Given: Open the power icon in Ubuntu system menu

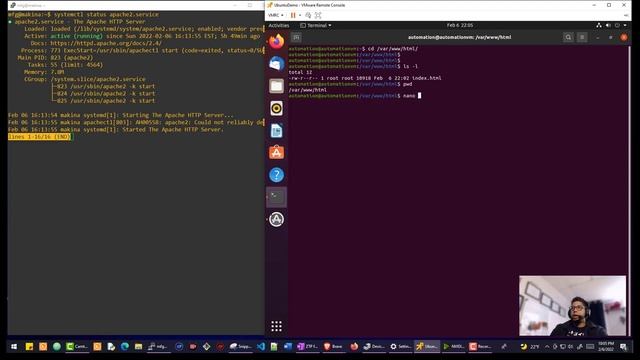Looking at the screenshot, I should 617,25.
